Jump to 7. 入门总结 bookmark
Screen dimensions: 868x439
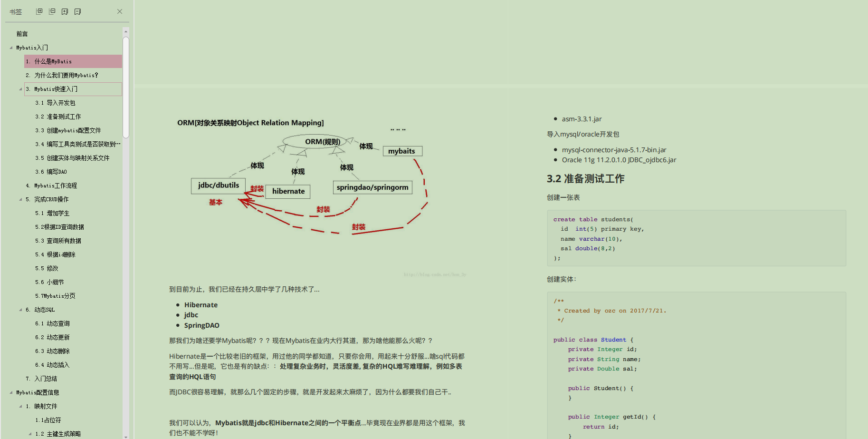41,379
